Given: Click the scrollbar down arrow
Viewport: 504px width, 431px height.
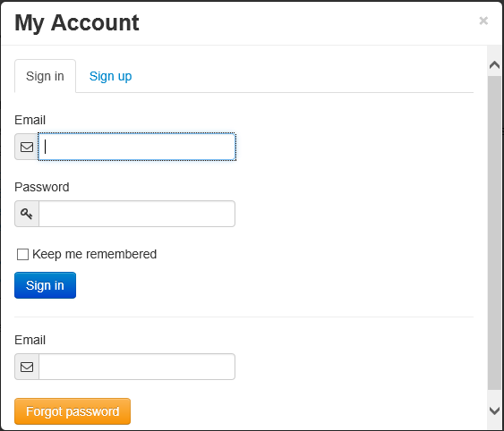Looking at the screenshot, I should [494, 410].
